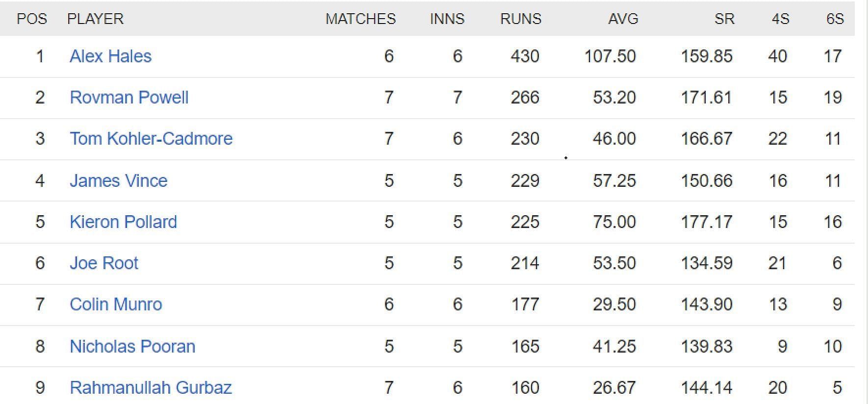Click the PLAYER column header

[95, 19]
